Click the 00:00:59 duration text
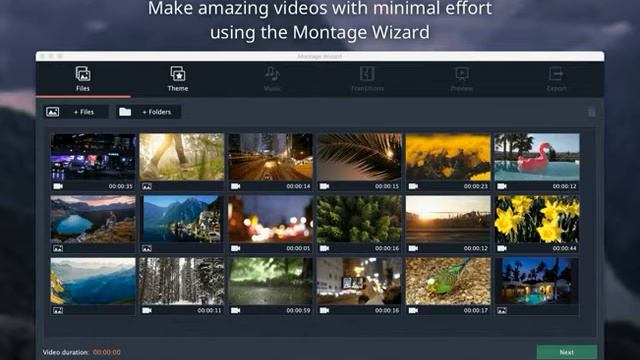This screenshot has width=640, height=360. 298,310
